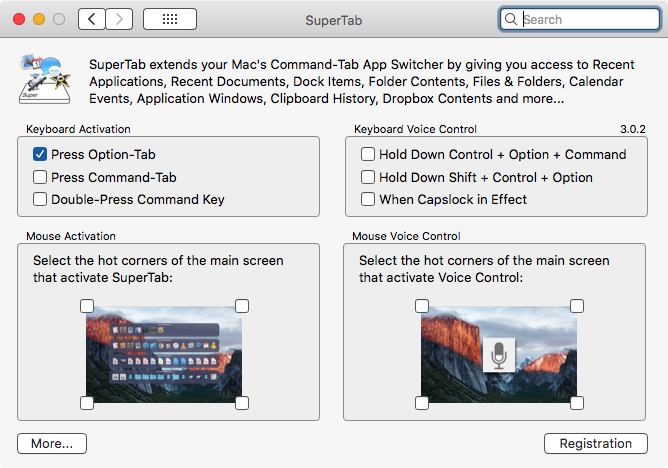
Task: Check Hold Down Control + Option + Command
Action: pyautogui.click(x=368, y=154)
